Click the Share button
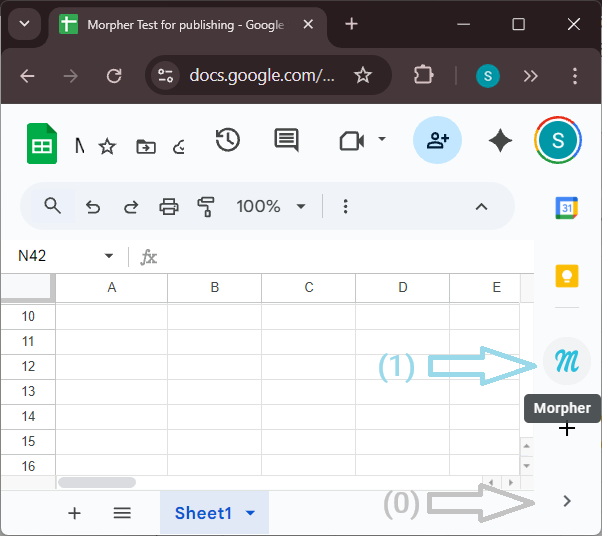The width and height of the screenshot is (602, 536). 437,141
